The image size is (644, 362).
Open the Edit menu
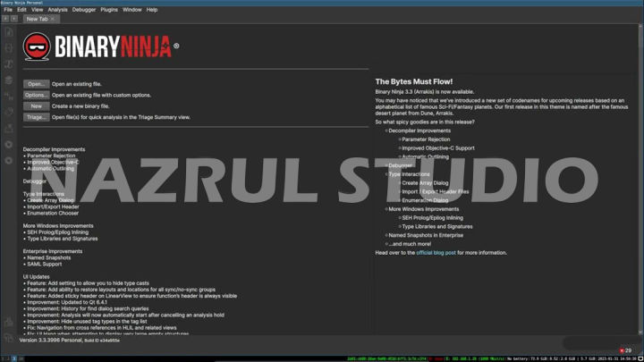(21, 10)
